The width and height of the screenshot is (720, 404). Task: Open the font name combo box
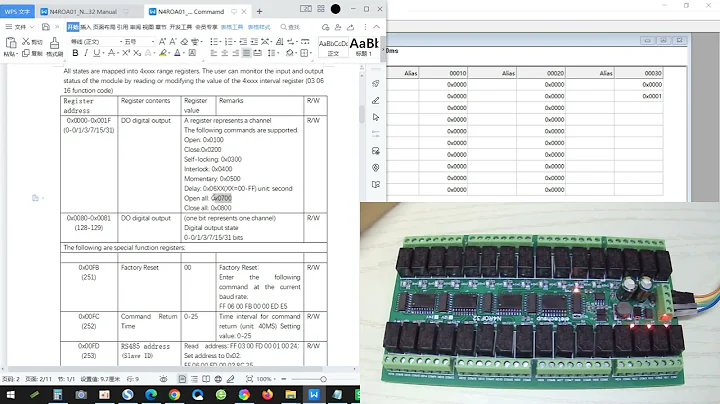(x=96, y=41)
